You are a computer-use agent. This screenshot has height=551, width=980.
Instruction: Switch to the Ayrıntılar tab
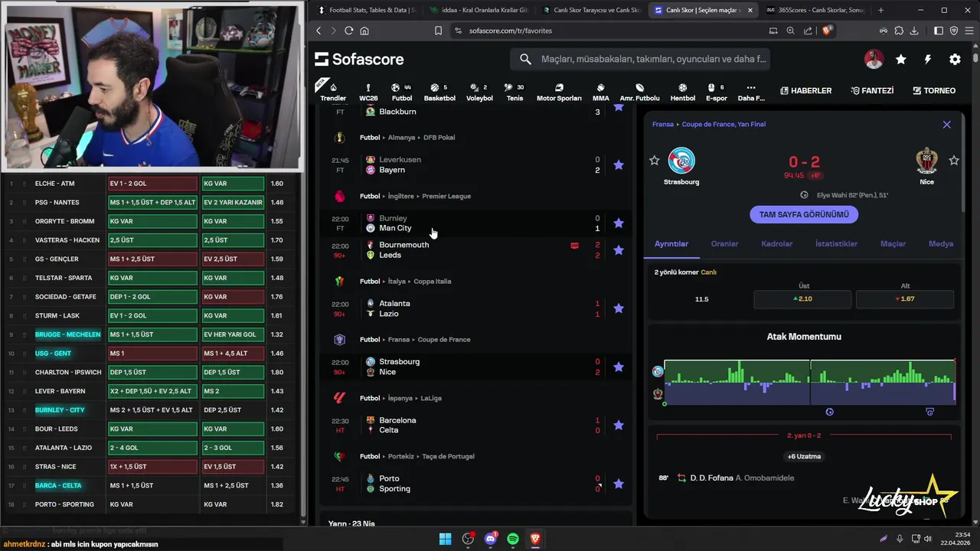coord(671,243)
